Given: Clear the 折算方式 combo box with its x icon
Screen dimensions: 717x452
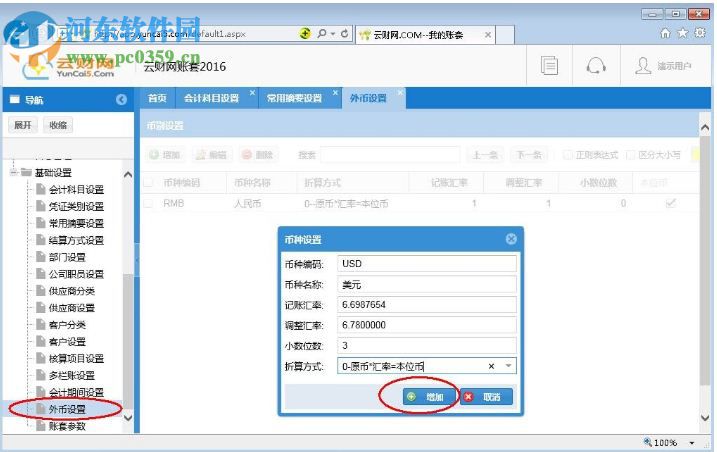Looking at the screenshot, I should [491, 366].
